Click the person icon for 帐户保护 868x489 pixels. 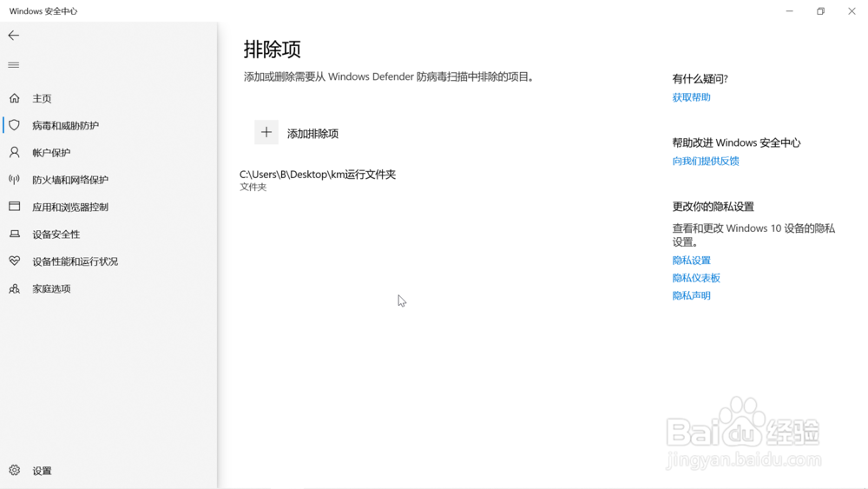coord(15,152)
